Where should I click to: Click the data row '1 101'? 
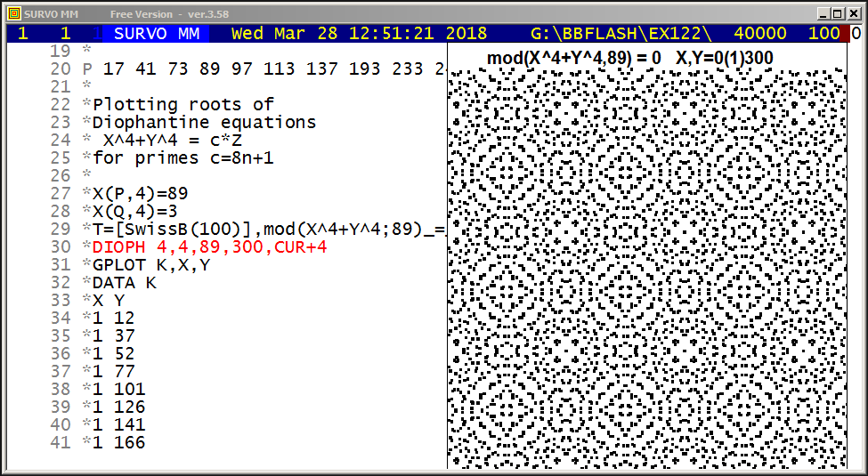point(119,389)
